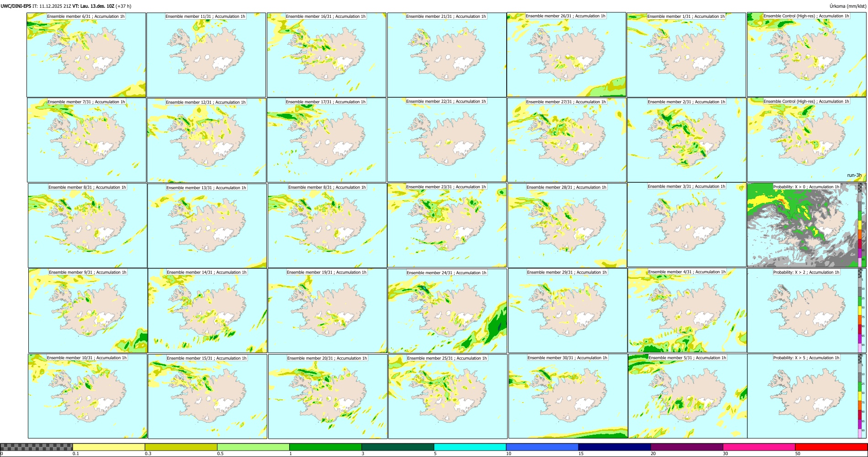868x457 pixels.
Task: Click the Ensemble member 13/31 map
Action: coord(207,226)
